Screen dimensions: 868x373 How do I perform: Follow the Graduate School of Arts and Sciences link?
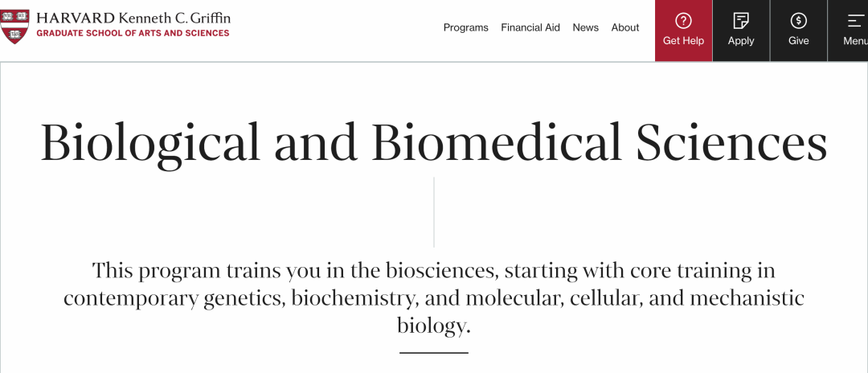[x=133, y=34]
